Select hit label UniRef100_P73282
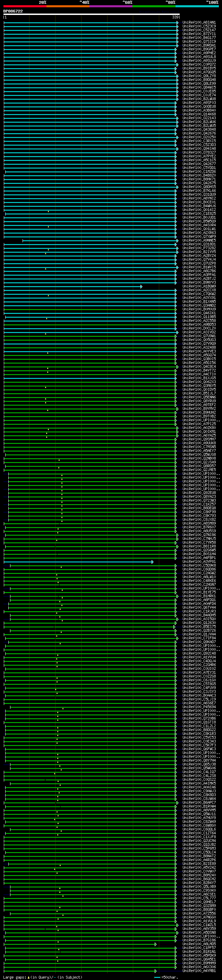This screenshot has height=980, width=222. pos(199,248)
